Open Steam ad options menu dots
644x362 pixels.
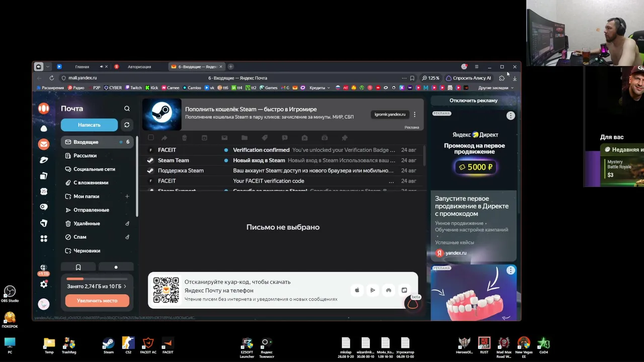tap(415, 115)
